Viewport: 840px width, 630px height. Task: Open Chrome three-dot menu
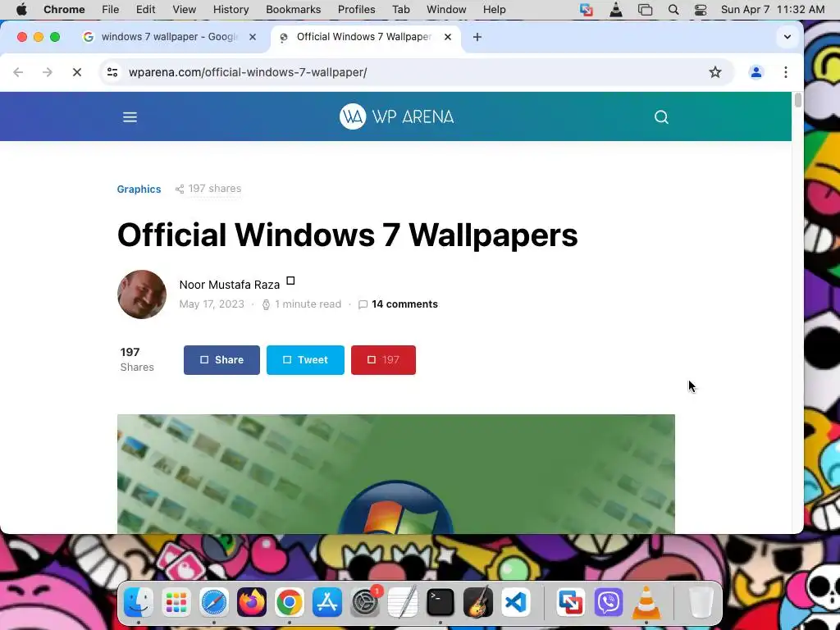pos(785,72)
